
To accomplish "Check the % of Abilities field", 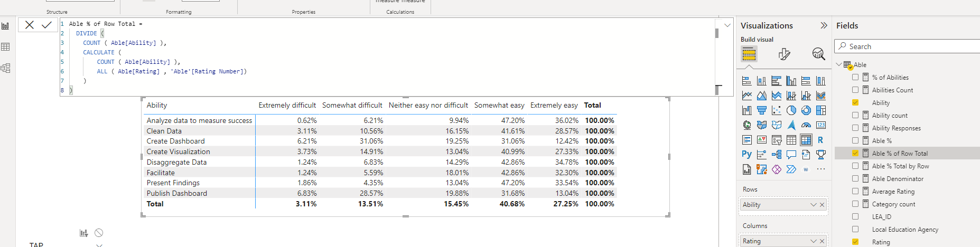I will (x=855, y=77).
